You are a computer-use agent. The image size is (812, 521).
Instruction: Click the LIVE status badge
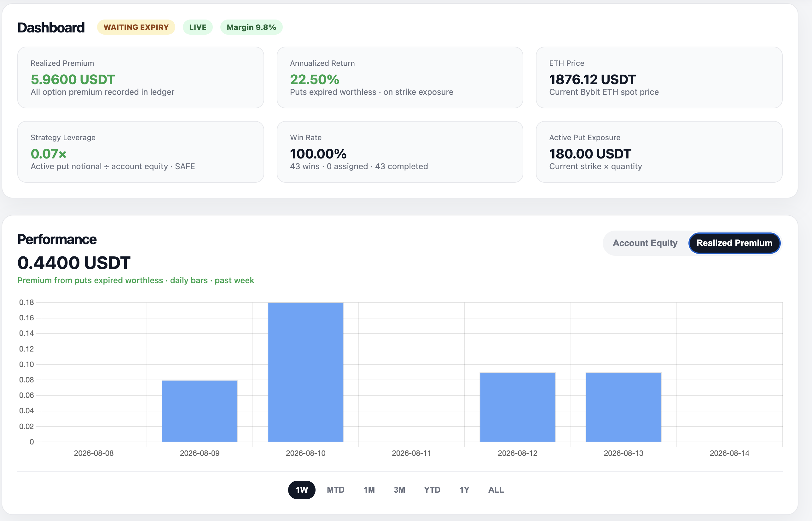click(x=198, y=27)
